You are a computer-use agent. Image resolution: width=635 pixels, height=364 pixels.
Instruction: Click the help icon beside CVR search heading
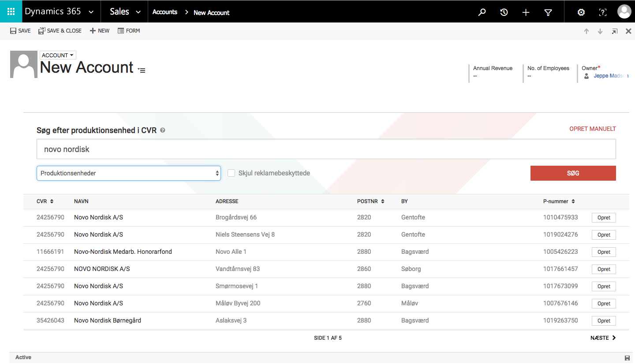[163, 130]
